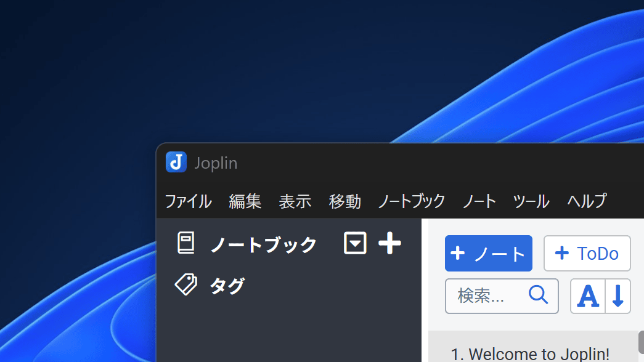Create a new notebook with the plus icon
This screenshot has height=362, width=644.
(389, 243)
